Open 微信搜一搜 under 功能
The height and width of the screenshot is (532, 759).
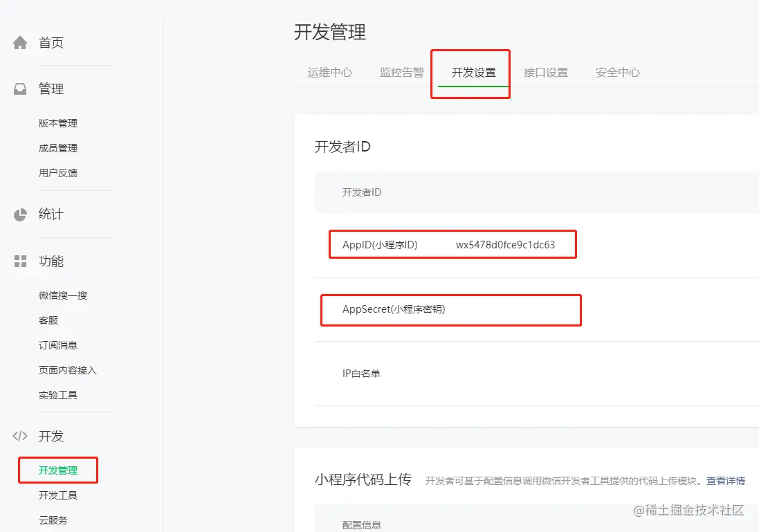(64, 295)
